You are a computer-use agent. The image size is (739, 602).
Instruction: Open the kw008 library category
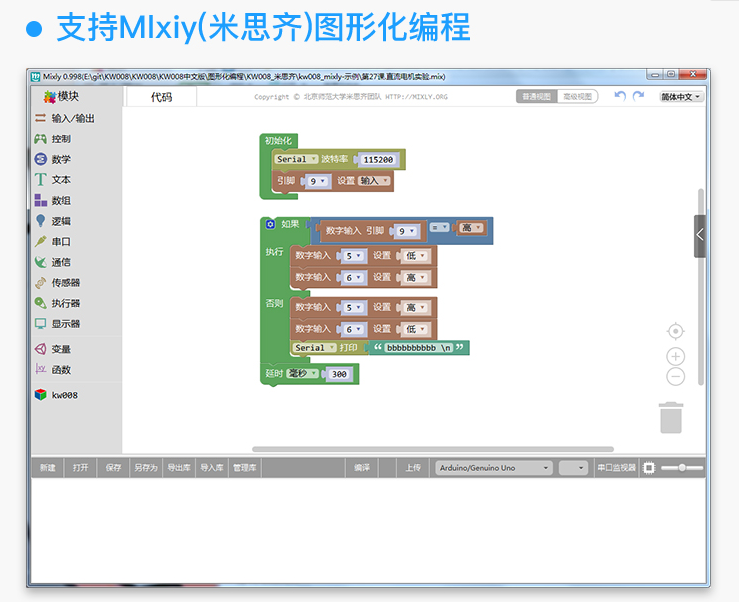click(56, 395)
